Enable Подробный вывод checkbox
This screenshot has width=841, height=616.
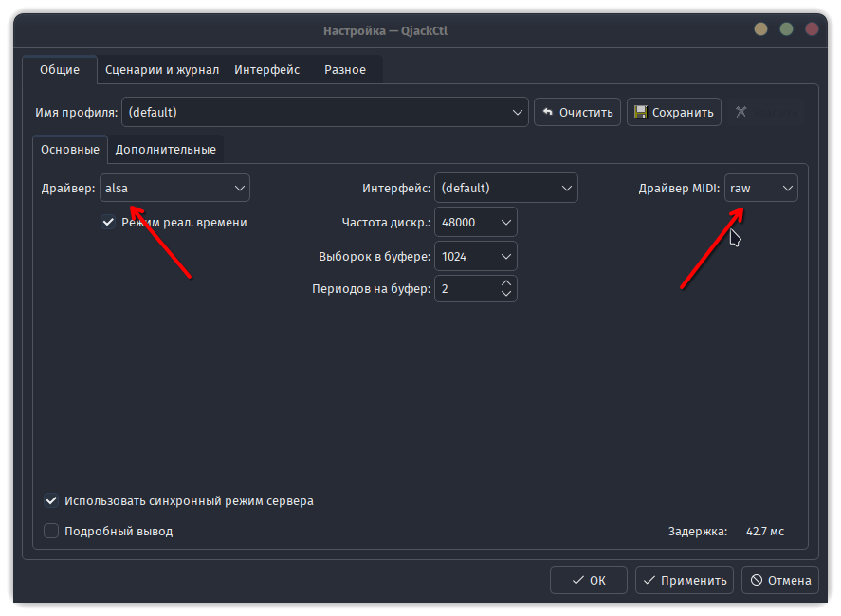click(x=51, y=531)
